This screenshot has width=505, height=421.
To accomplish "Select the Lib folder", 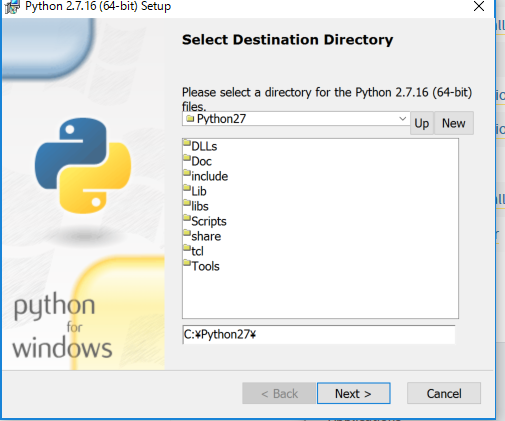I will click(199, 191).
